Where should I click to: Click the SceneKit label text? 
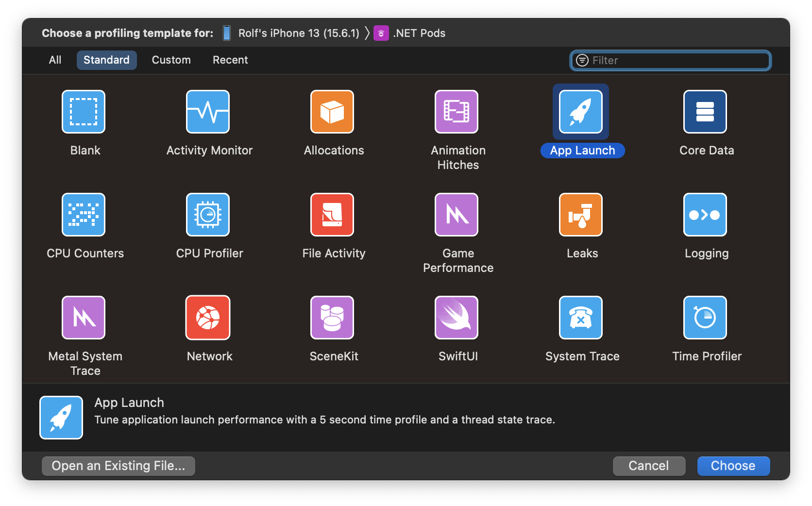click(x=334, y=356)
